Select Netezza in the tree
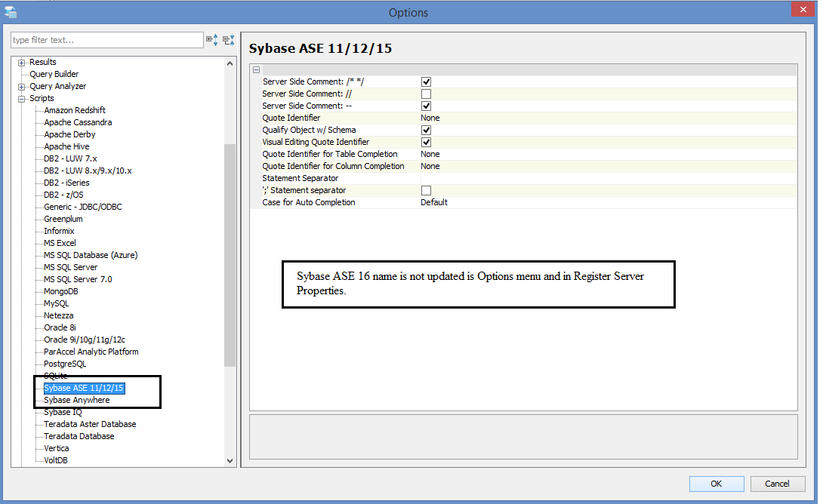823x504 pixels. 58,315
